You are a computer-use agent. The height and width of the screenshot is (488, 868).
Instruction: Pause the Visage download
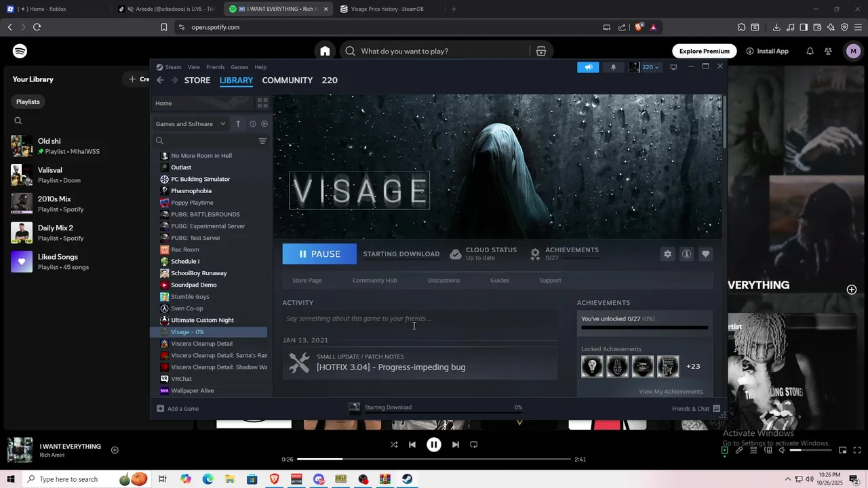click(319, 254)
